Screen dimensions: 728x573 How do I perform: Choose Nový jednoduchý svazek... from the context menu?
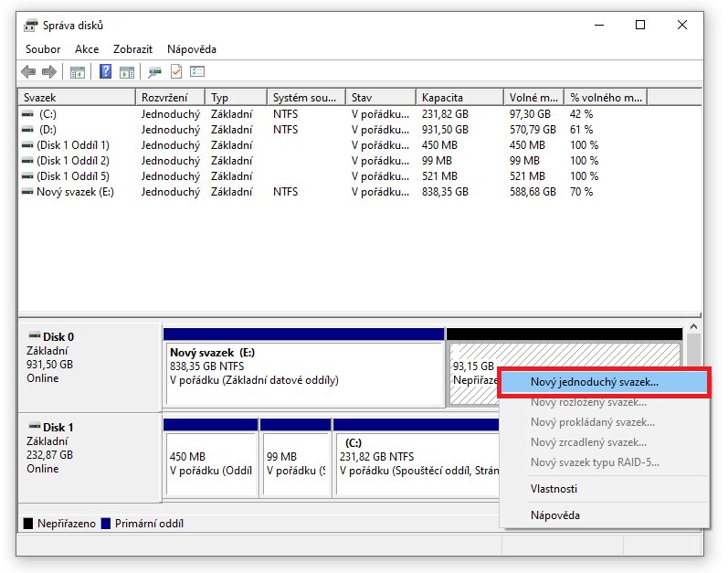[604, 382]
